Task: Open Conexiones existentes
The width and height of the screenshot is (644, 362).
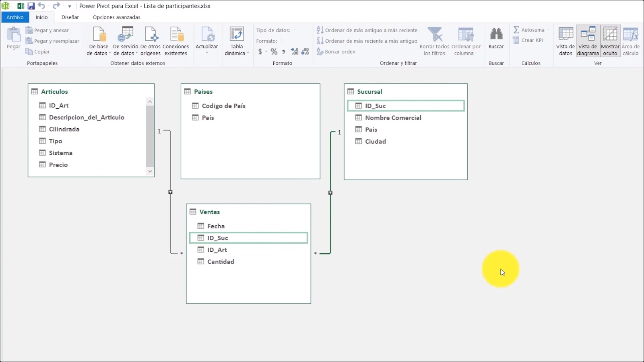Action: 176,41
